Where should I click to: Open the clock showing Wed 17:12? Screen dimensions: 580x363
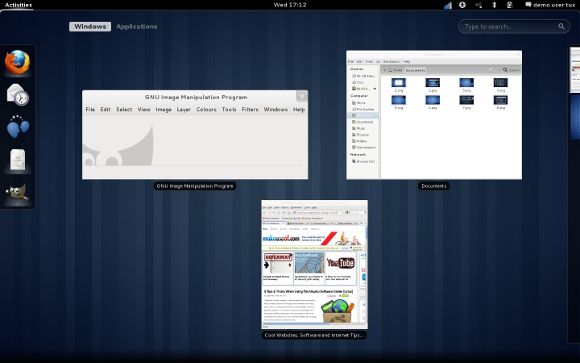pos(290,5)
